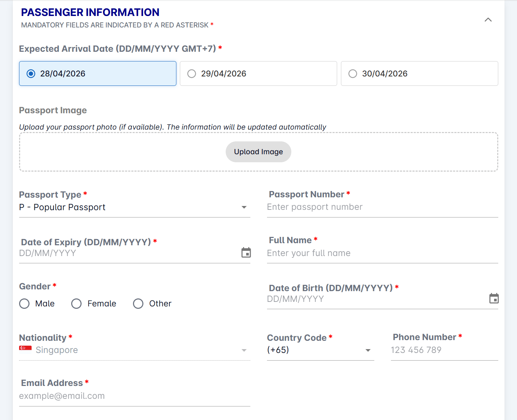Open the Date of Birth calendar icon
Screen dimensions: 517x420
(x=494, y=298)
